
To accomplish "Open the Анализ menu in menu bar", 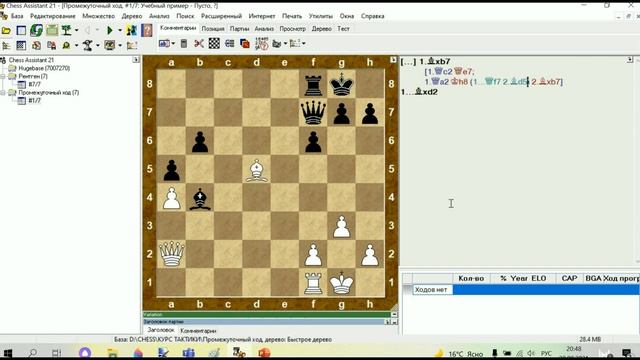I will click(x=159, y=16).
